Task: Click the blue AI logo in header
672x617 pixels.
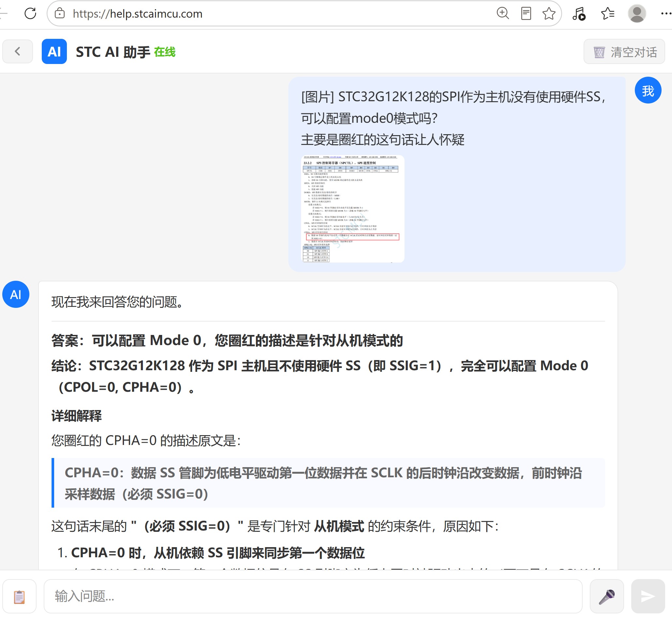Action: click(54, 52)
